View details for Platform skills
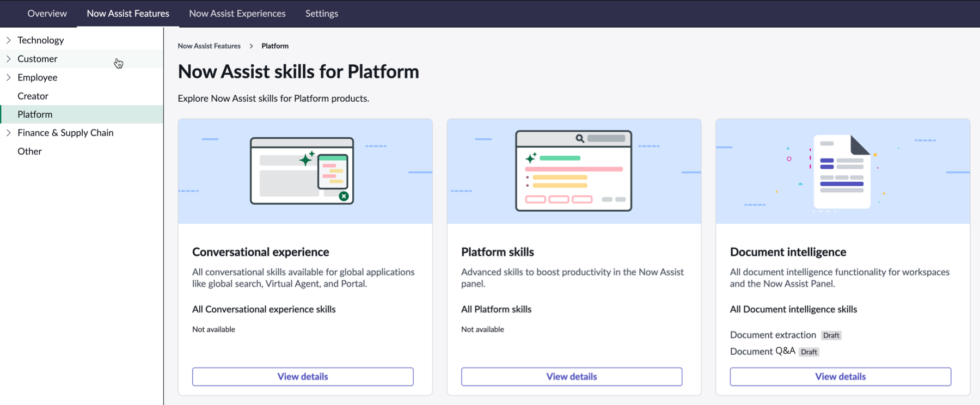 [572, 377]
